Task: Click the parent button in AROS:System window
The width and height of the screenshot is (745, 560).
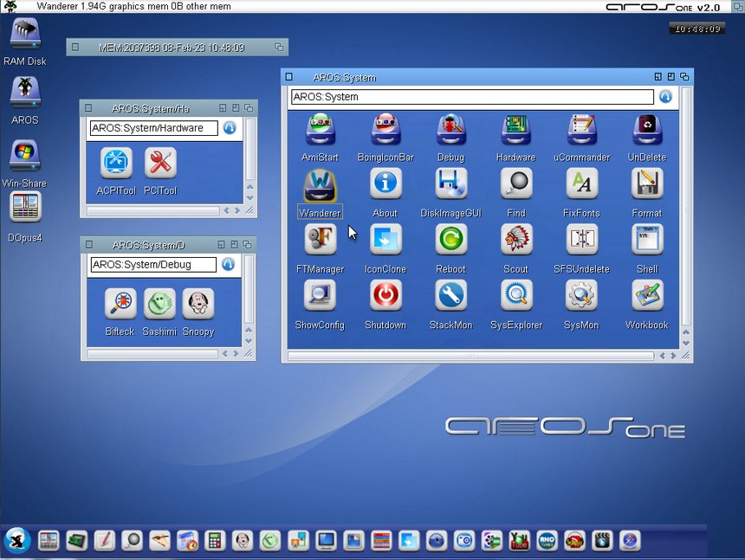Action: point(665,97)
